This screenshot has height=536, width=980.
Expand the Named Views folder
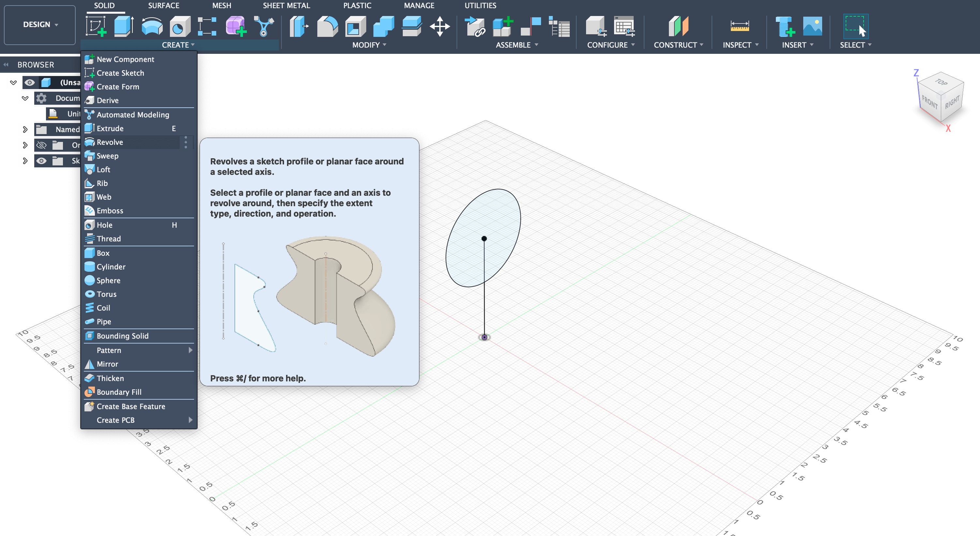pos(25,130)
